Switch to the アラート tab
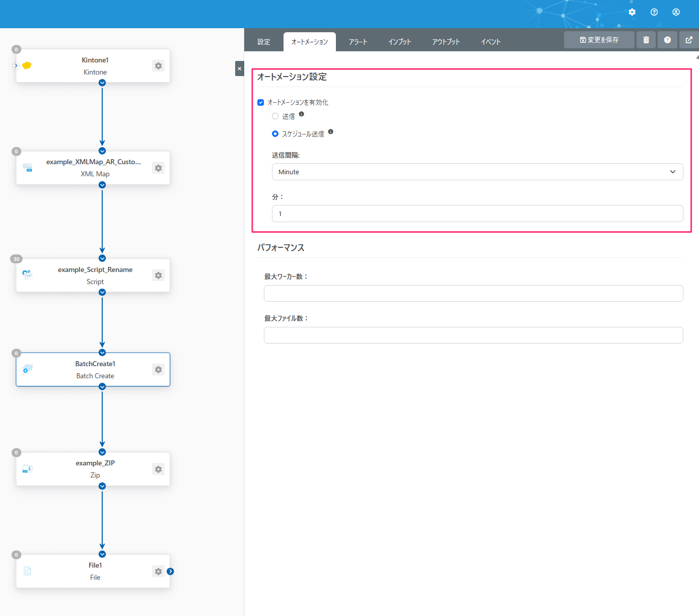 coord(358,42)
